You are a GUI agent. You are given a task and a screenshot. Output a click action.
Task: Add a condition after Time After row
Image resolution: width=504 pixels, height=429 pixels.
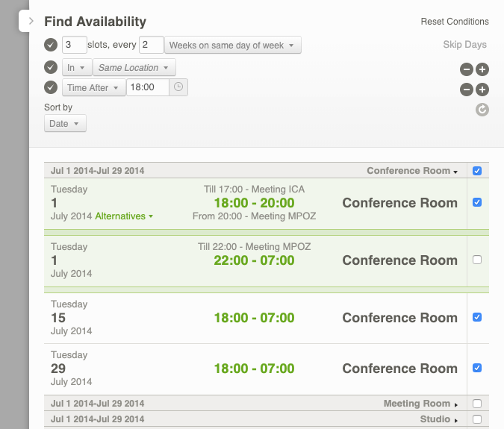pos(482,90)
